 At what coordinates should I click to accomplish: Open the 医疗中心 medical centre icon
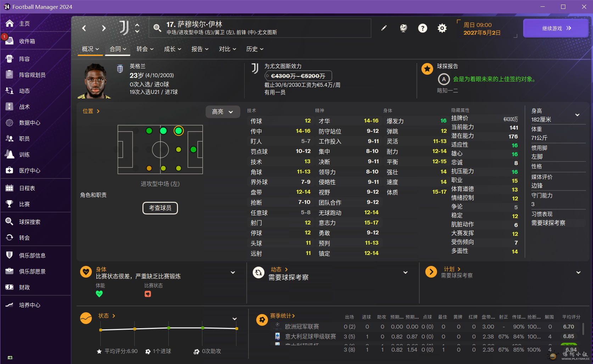pos(10,170)
